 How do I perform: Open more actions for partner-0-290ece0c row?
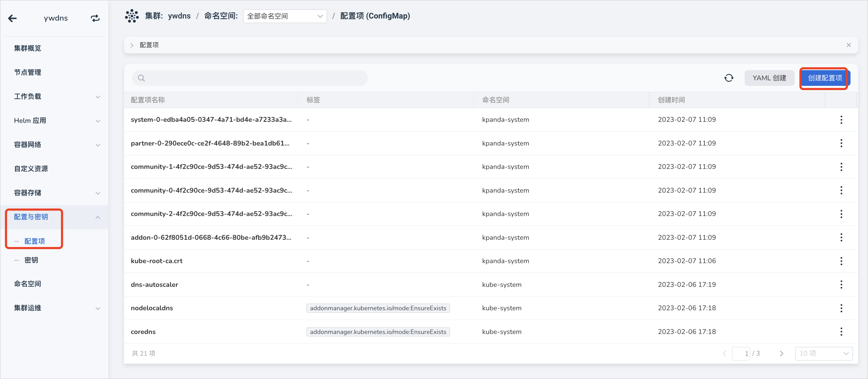[841, 143]
